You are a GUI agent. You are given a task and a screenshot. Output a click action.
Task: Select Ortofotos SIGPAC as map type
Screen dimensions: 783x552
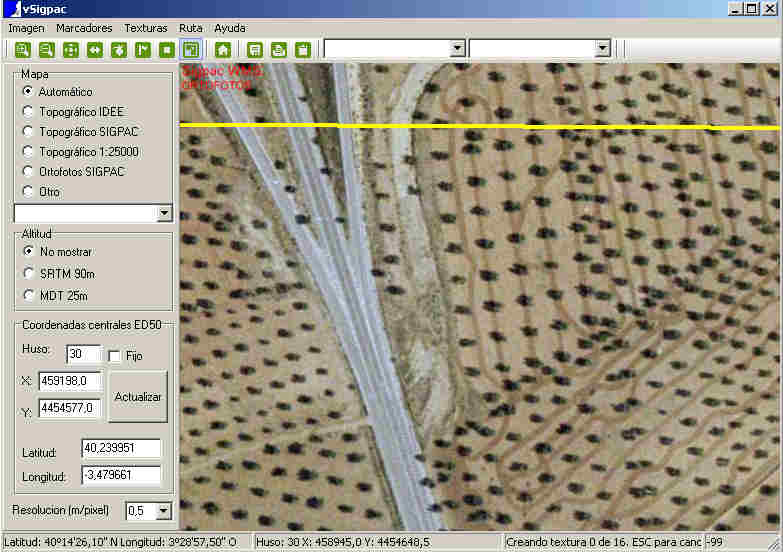click(28, 172)
